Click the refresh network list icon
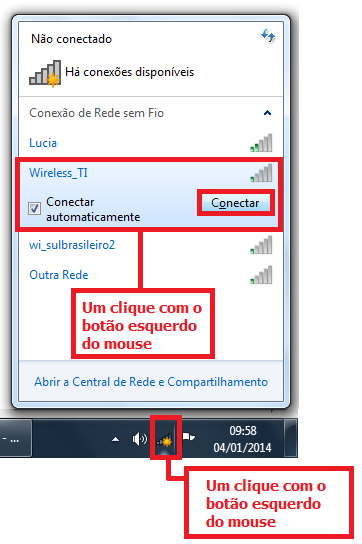Viewport: 362px width, 544px height. coord(268,36)
